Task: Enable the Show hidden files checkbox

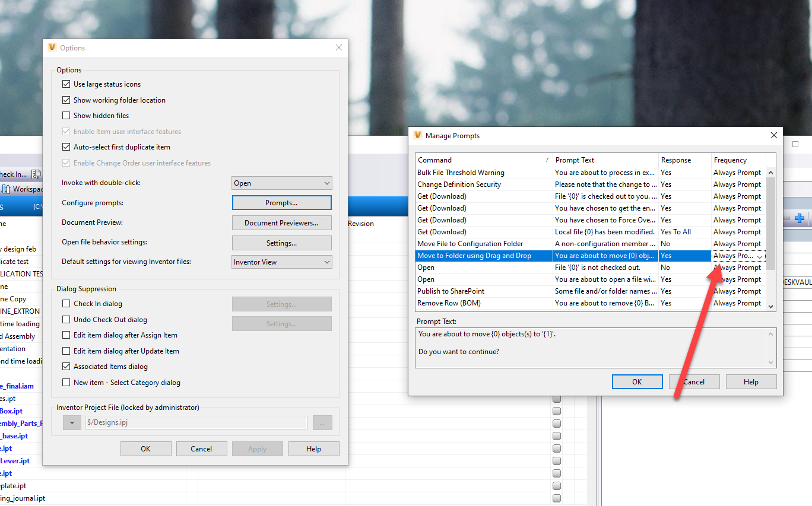Action: pos(66,115)
